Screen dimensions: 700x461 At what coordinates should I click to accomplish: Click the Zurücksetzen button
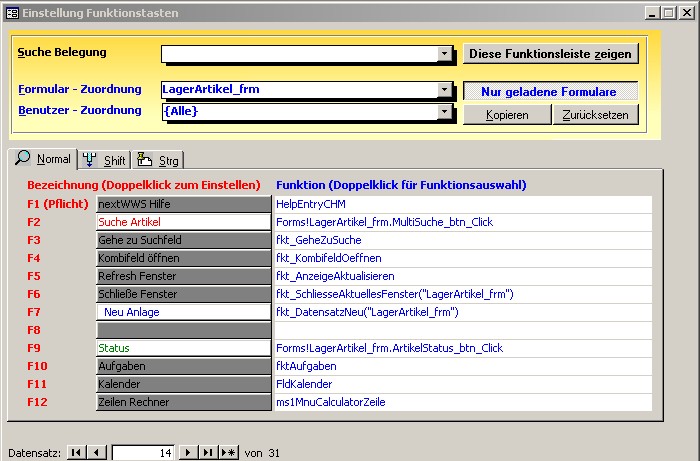pos(594,114)
